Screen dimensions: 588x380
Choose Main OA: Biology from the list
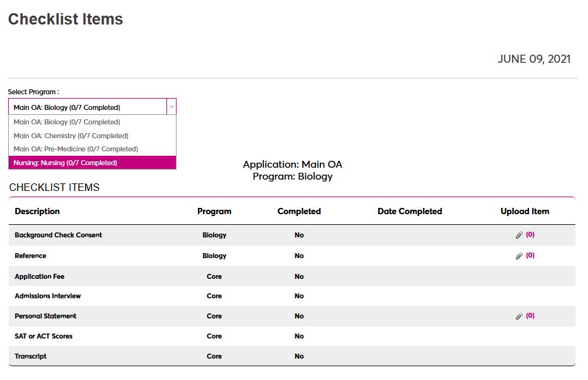point(67,122)
